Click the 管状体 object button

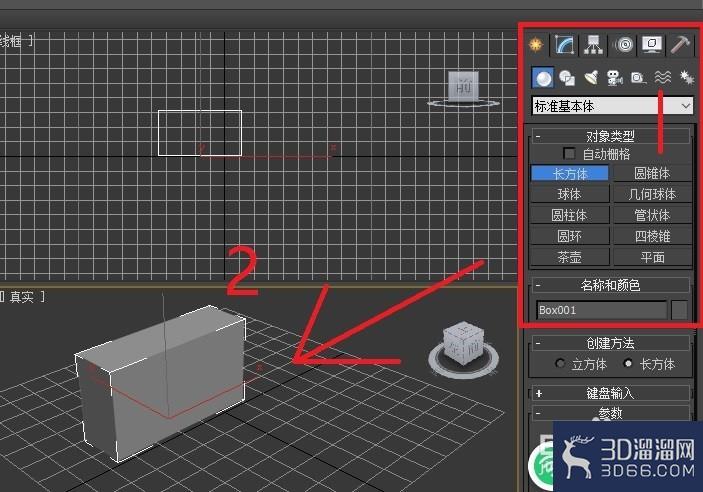[x=652, y=215]
